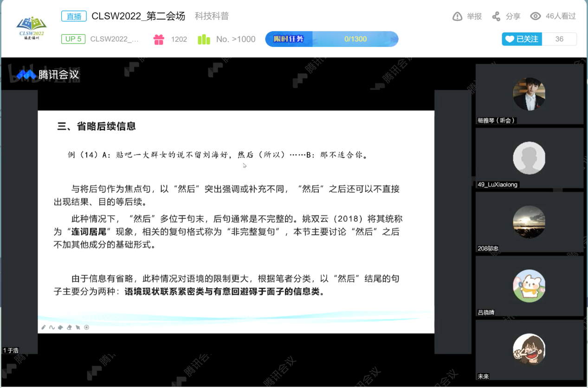Image resolution: width=588 pixels, height=388 pixels.
Task: Open the 科技科普 category link
Action: coord(212,16)
